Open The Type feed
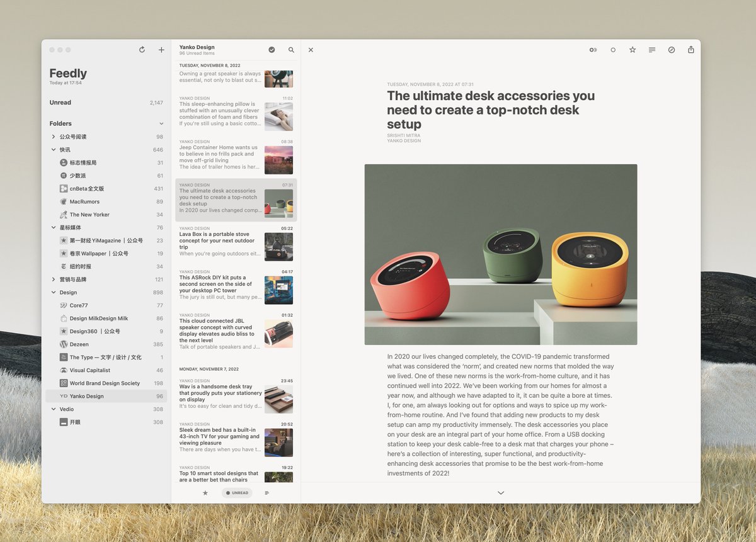The width and height of the screenshot is (756, 542). [106, 358]
